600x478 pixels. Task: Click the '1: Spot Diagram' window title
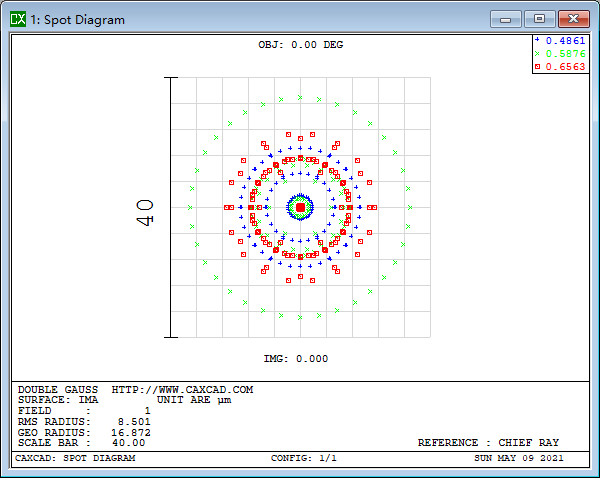point(78,20)
